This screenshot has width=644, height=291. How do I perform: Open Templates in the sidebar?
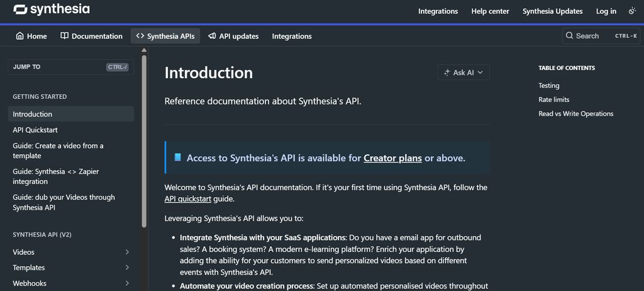point(29,268)
